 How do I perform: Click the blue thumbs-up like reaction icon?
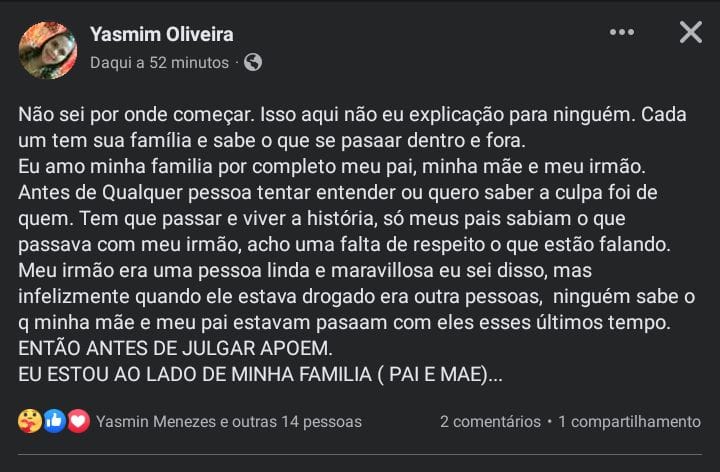click(54, 421)
